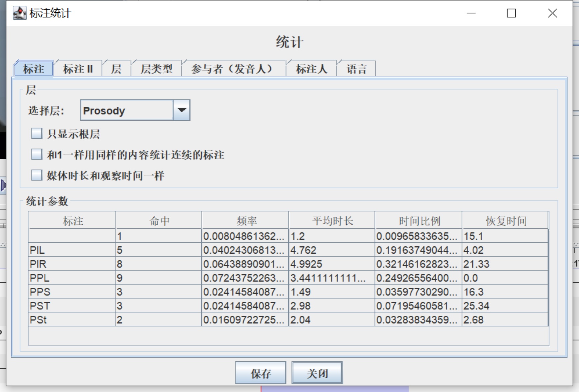Image resolution: width=579 pixels, height=392 pixels.
Task: Sort table by 命中 column header
Action: pos(159,221)
